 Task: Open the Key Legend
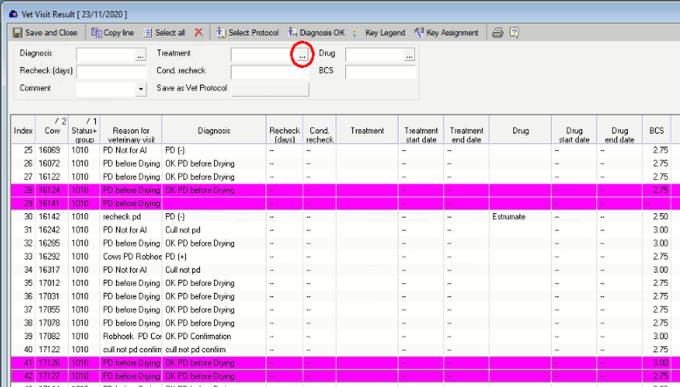(x=385, y=33)
